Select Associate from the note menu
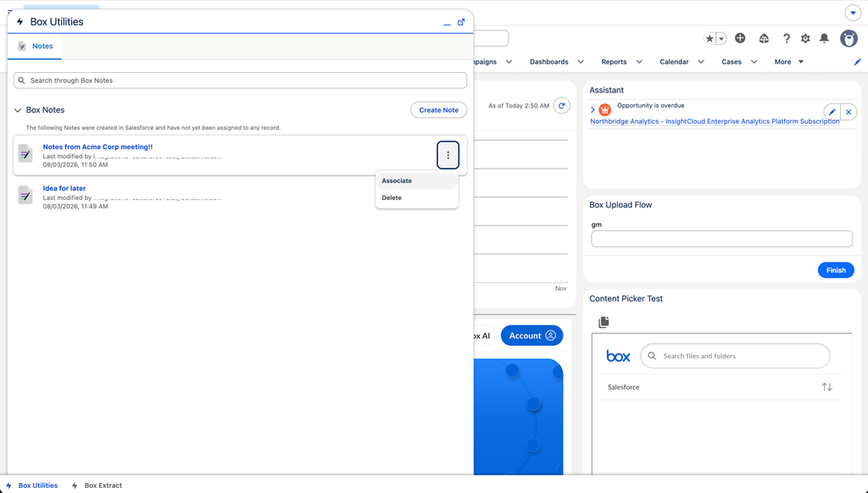Screen dimensions: 868x493 click(x=417, y=181)
